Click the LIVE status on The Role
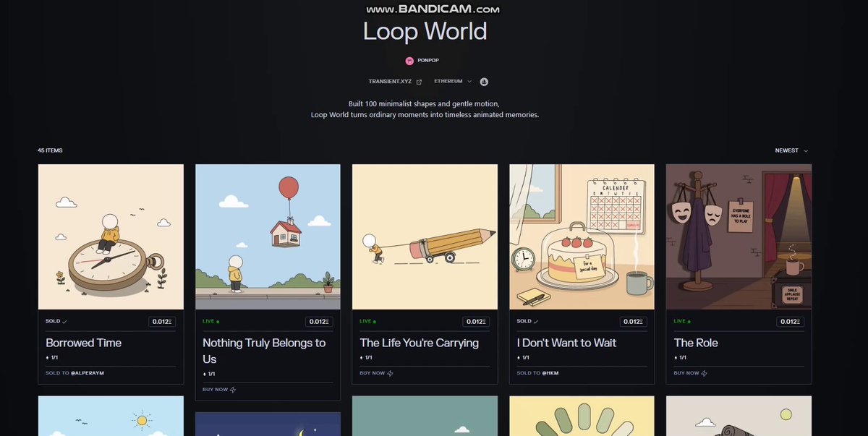The height and width of the screenshot is (436, 868). click(681, 321)
